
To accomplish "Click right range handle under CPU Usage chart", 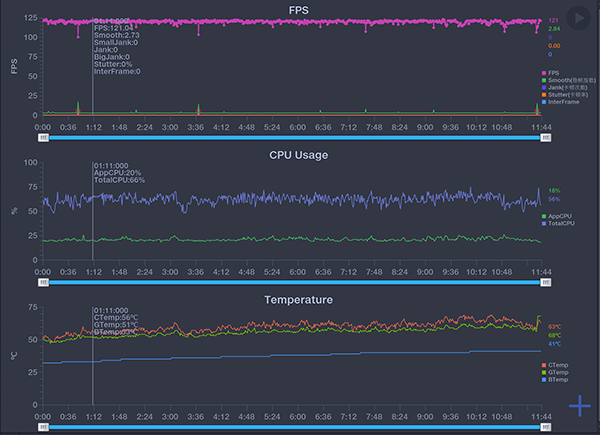I will point(545,282).
